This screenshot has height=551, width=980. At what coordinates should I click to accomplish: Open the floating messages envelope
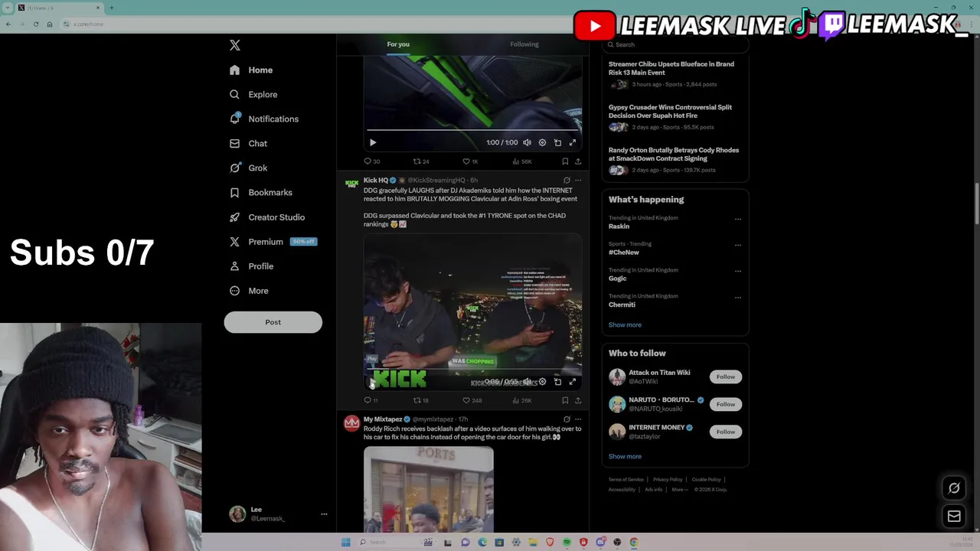pos(954,517)
